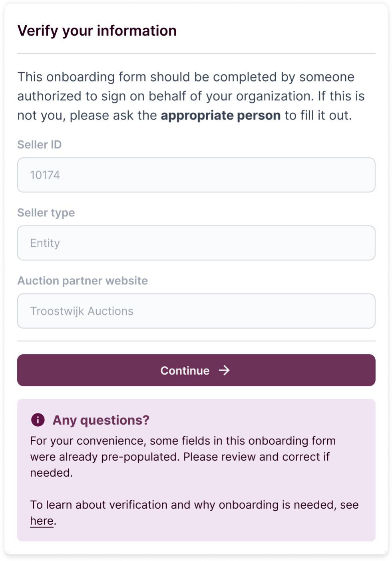Click the word 'needed.' in the notice

coord(51,473)
